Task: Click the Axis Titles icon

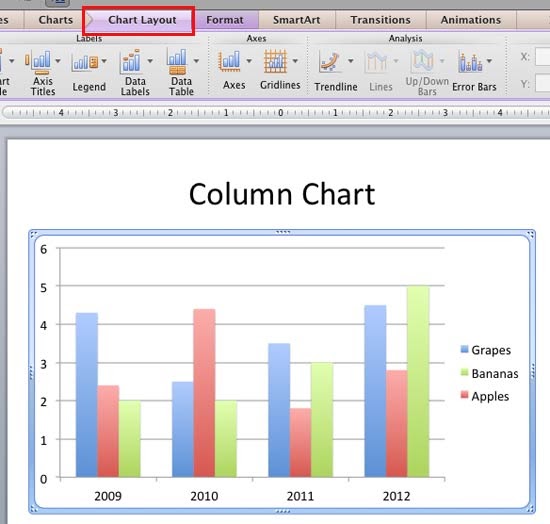Action: [x=38, y=62]
